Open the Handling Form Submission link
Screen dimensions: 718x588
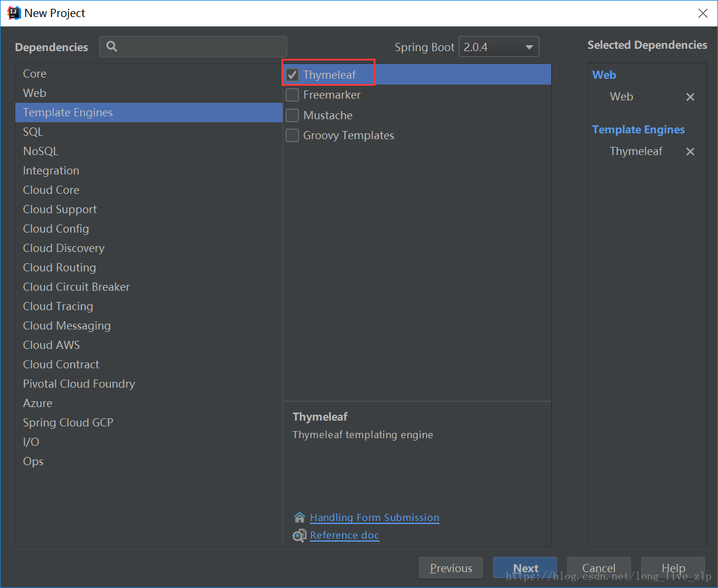point(374,518)
